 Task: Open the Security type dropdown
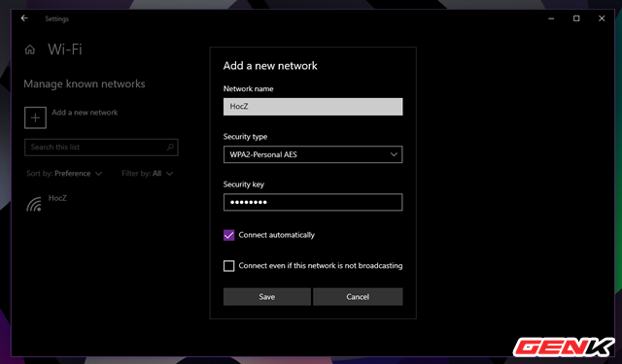pyautogui.click(x=313, y=154)
